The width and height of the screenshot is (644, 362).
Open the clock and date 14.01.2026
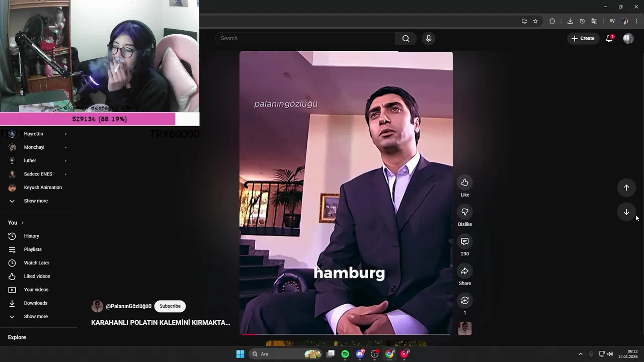pos(628,354)
